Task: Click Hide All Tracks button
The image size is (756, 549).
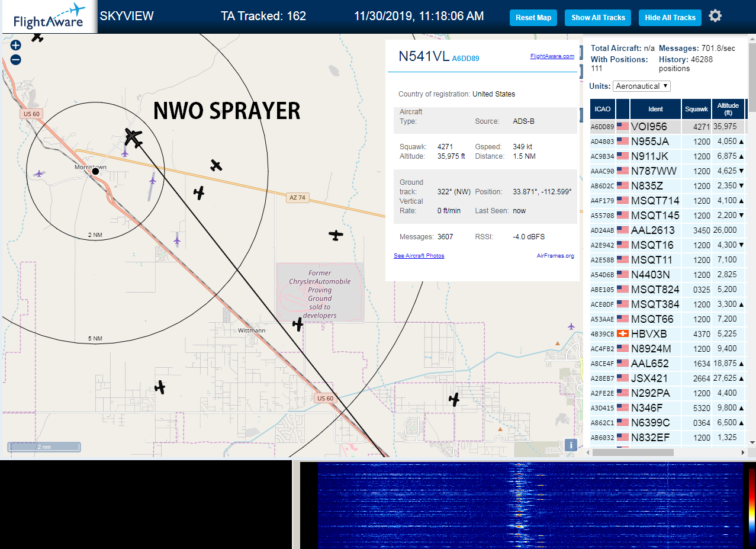Action: 670,18
